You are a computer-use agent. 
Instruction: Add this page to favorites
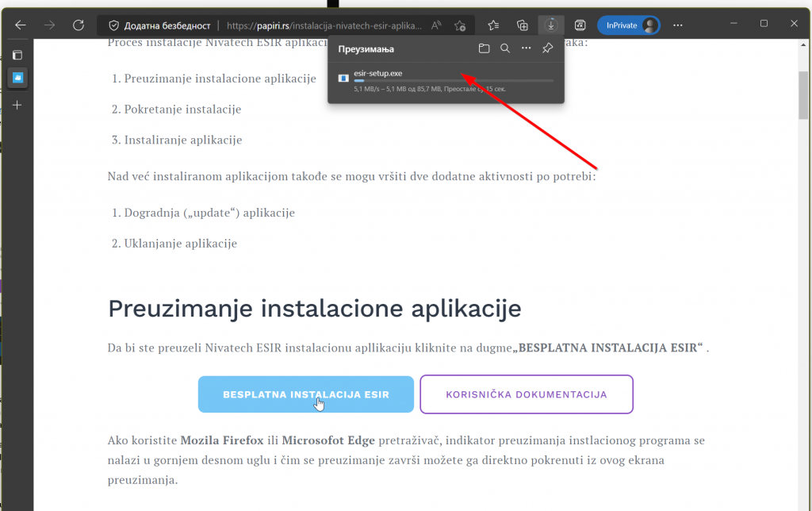pyautogui.click(x=460, y=25)
